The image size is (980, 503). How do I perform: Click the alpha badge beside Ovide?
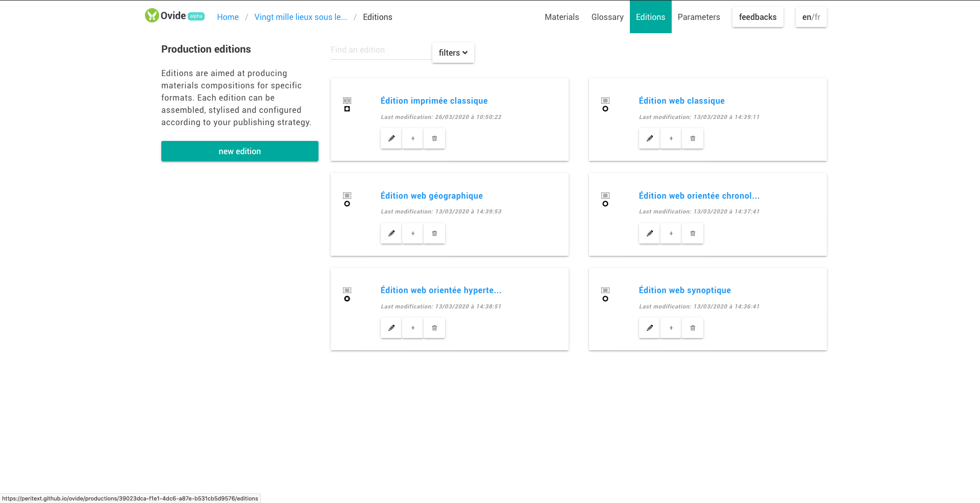tap(197, 16)
